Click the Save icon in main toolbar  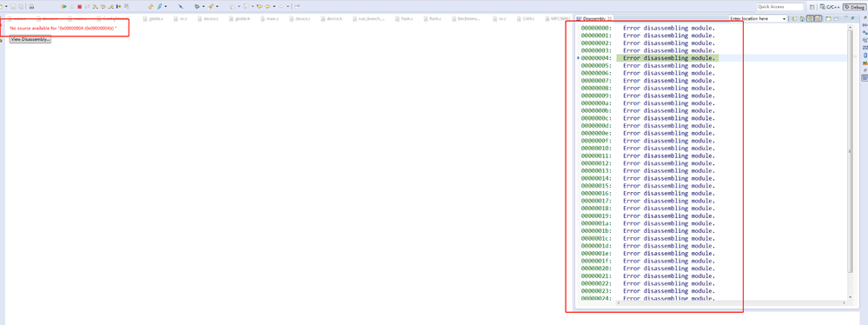tap(13, 7)
